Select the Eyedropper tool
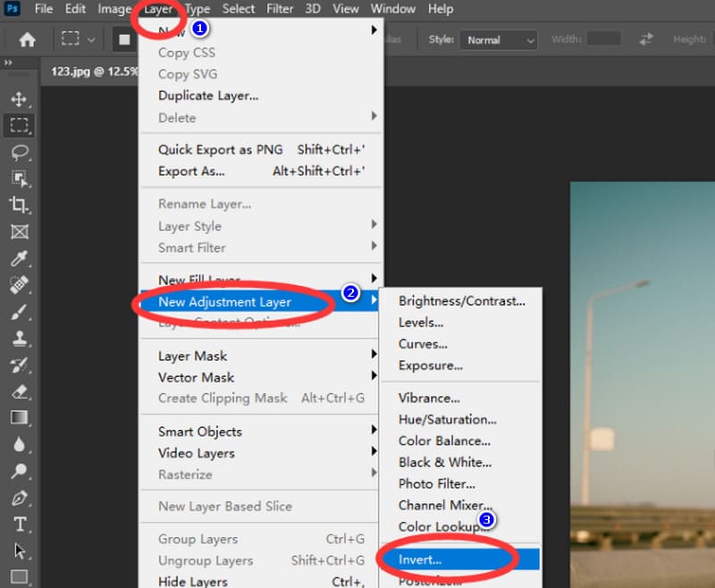 pos(19,259)
